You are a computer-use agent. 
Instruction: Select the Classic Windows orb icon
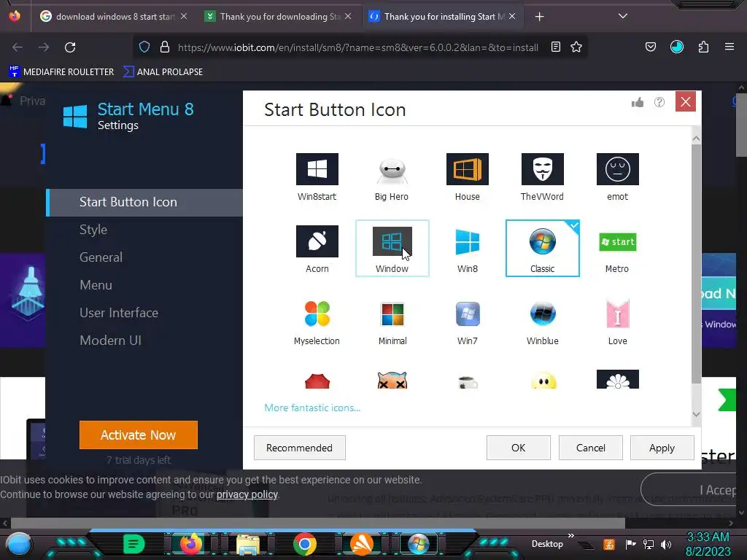[x=542, y=249]
